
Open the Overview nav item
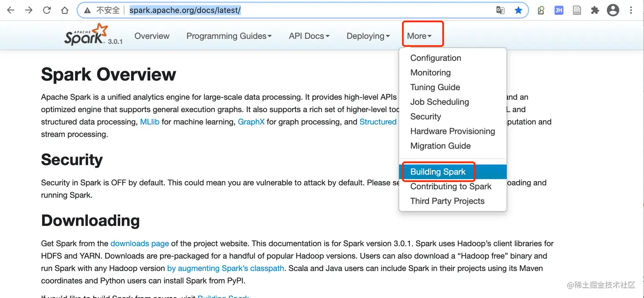(152, 36)
